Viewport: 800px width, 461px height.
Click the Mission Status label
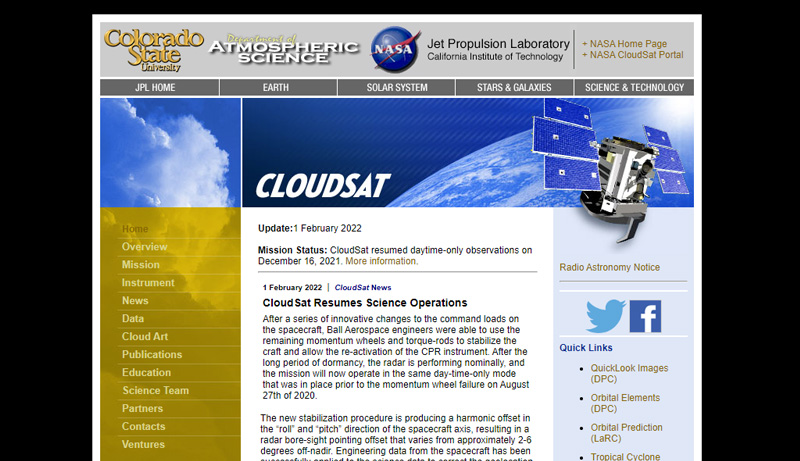coord(292,250)
